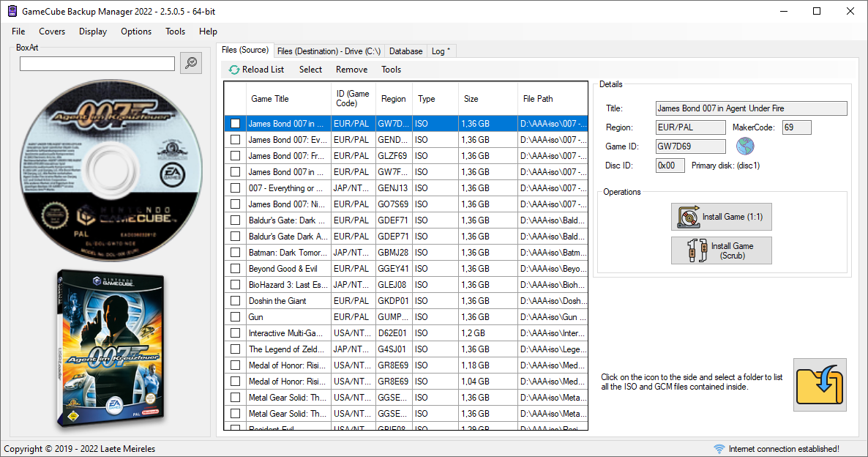
Task: Open the Select toolbar menu
Action: [x=310, y=70]
